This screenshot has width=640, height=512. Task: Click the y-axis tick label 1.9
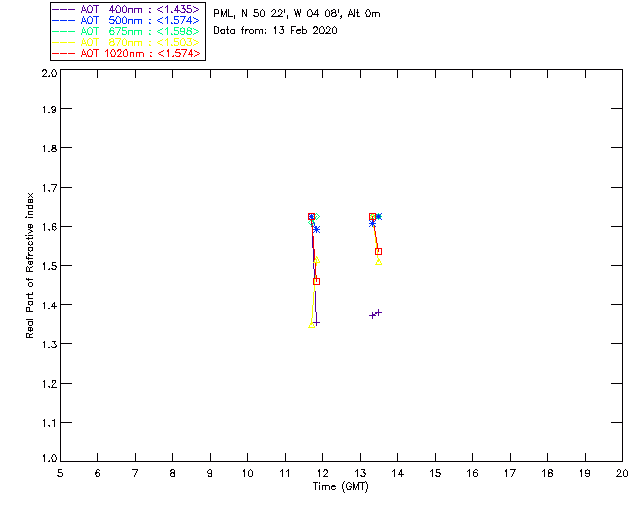[x=49, y=109]
